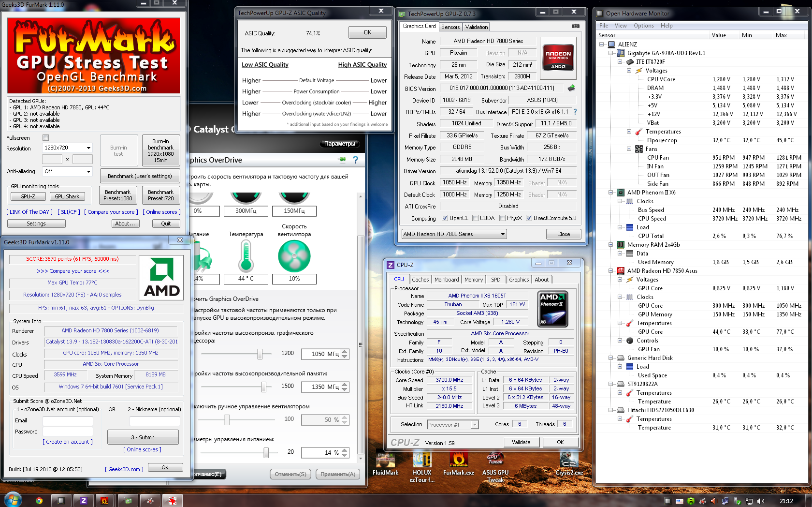This screenshot has height=507, width=812.
Task: Switch to the Sensors tab in GPU-Z
Action: pyautogui.click(x=450, y=27)
